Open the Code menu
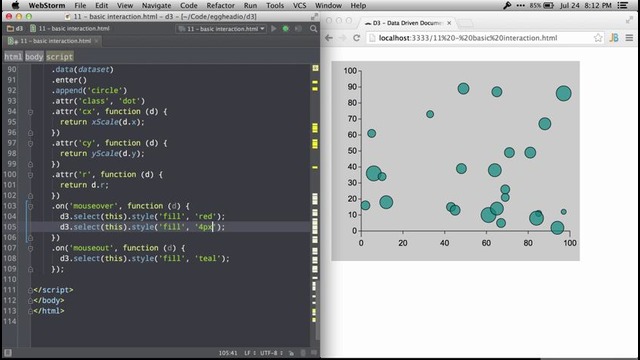The height and width of the screenshot is (360, 640). click(x=189, y=5)
